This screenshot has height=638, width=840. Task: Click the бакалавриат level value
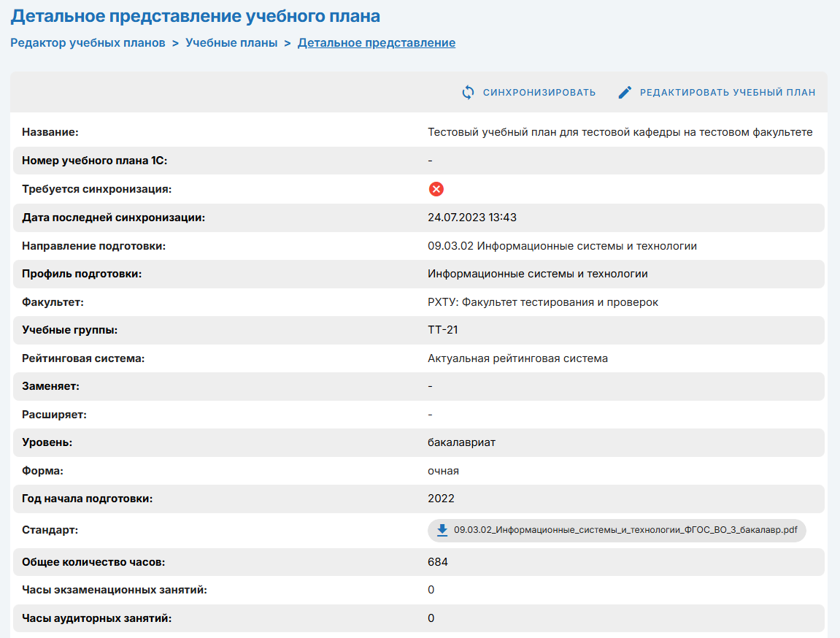pyautogui.click(x=461, y=443)
